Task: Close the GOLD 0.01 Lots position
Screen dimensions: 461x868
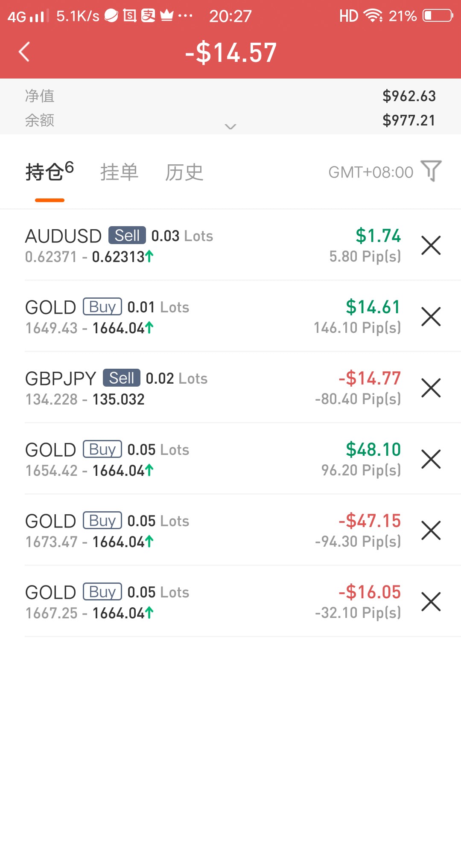Action: [x=431, y=317]
